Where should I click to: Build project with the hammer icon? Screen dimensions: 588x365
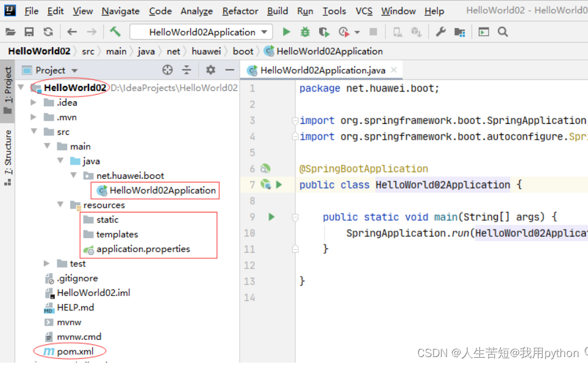(115, 32)
